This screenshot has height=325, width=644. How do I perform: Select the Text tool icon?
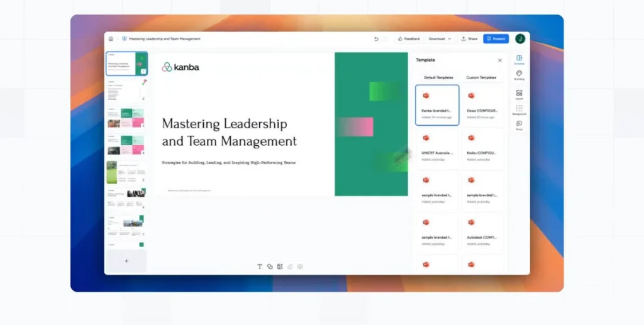tap(260, 267)
